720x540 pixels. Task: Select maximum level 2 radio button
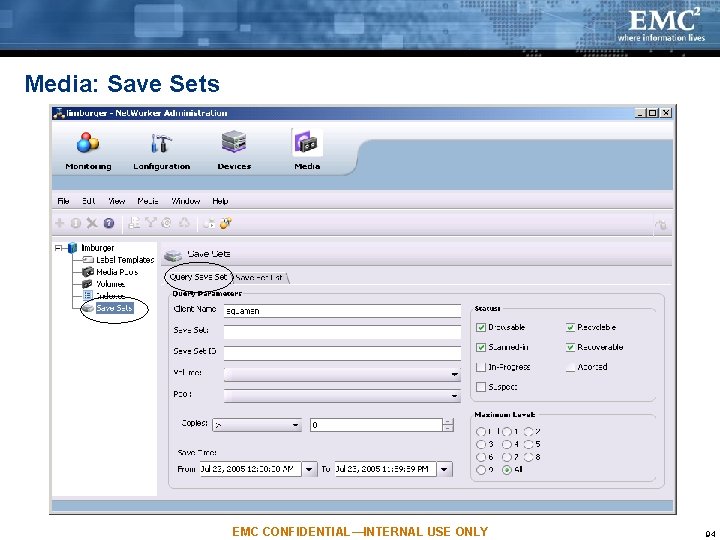[x=529, y=432]
